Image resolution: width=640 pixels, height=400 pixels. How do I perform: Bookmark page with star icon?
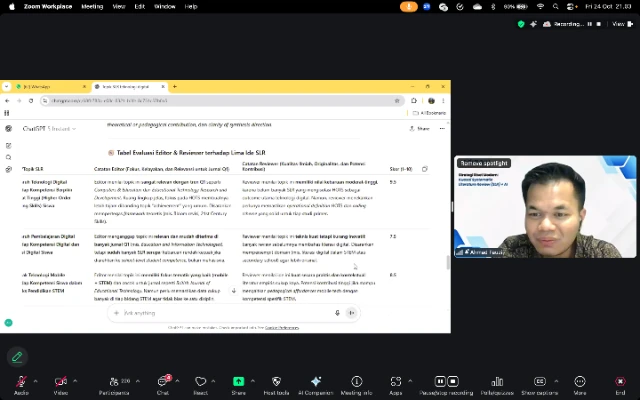pos(397,100)
